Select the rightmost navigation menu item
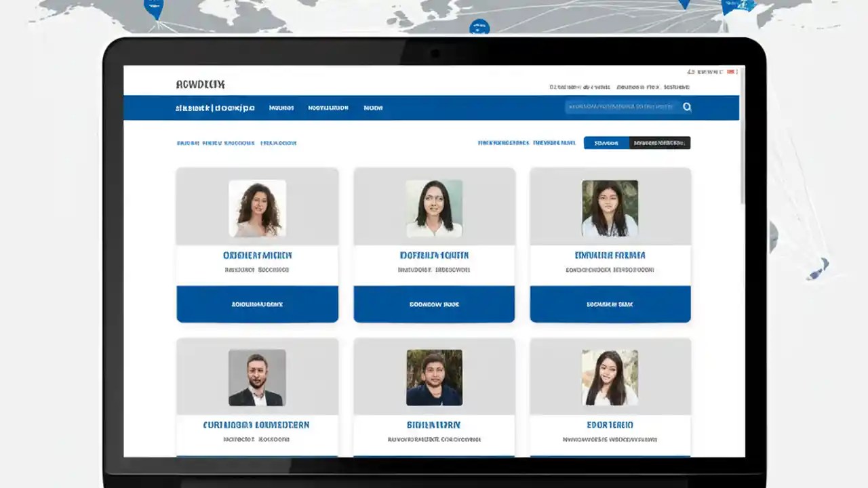 coord(372,107)
